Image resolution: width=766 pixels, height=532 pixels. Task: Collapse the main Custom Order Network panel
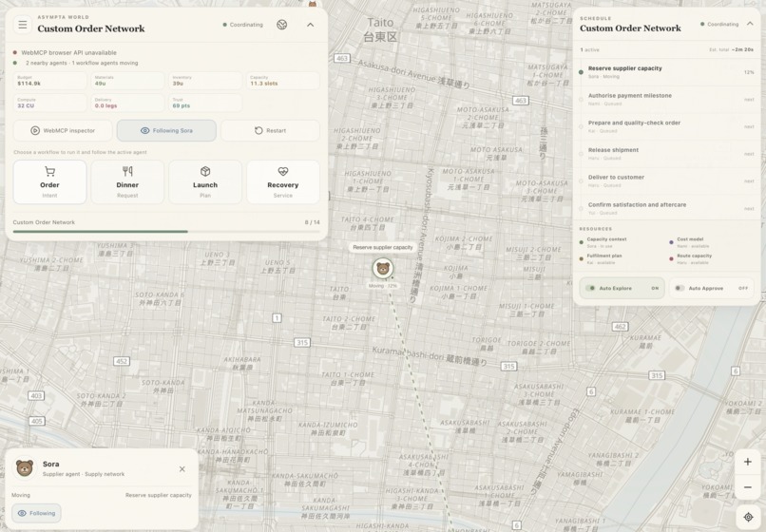310,25
